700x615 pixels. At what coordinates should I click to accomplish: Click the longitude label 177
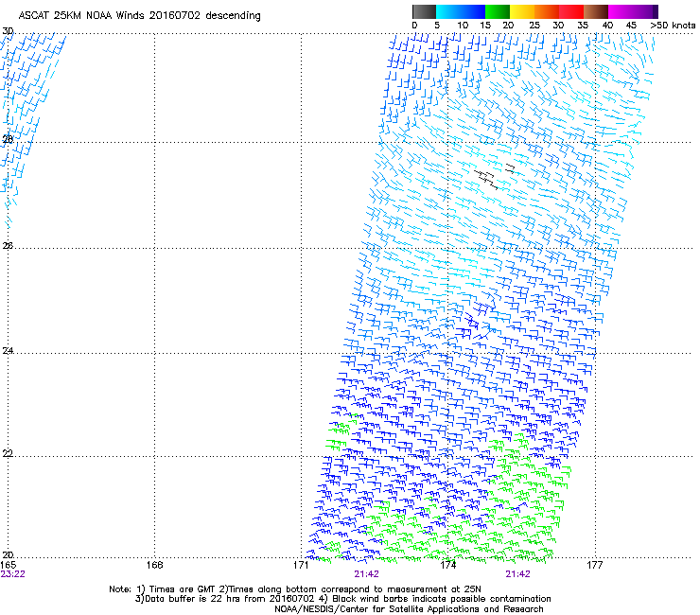click(594, 565)
